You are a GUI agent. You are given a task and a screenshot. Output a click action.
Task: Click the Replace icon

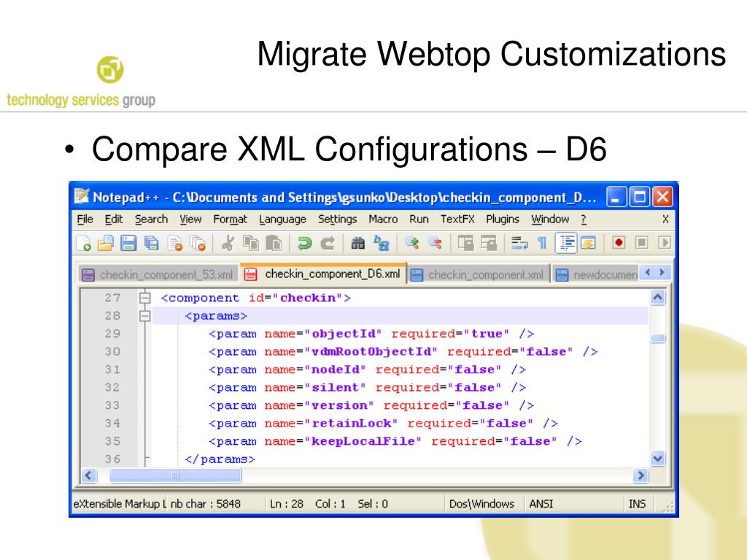click(x=381, y=244)
